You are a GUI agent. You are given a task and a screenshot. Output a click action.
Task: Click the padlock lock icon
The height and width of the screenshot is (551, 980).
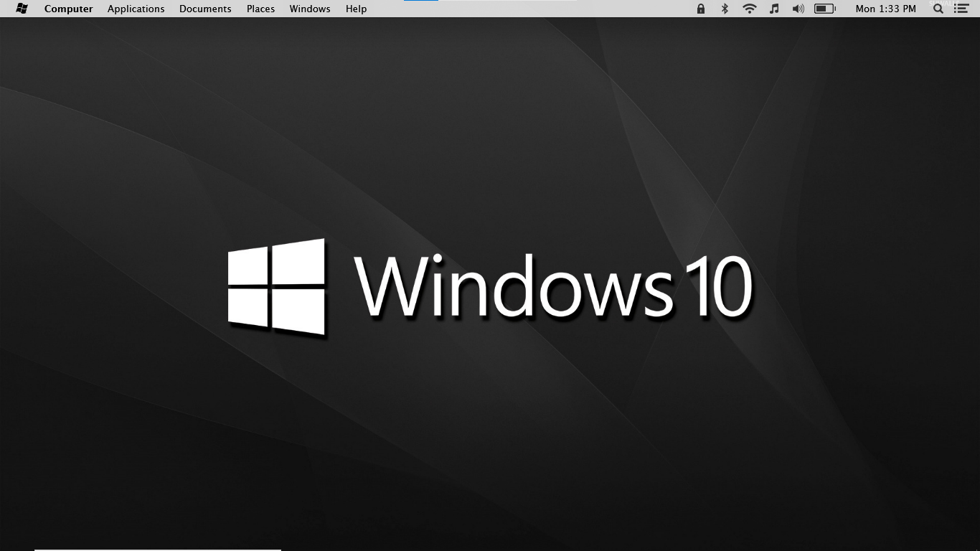pyautogui.click(x=701, y=9)
